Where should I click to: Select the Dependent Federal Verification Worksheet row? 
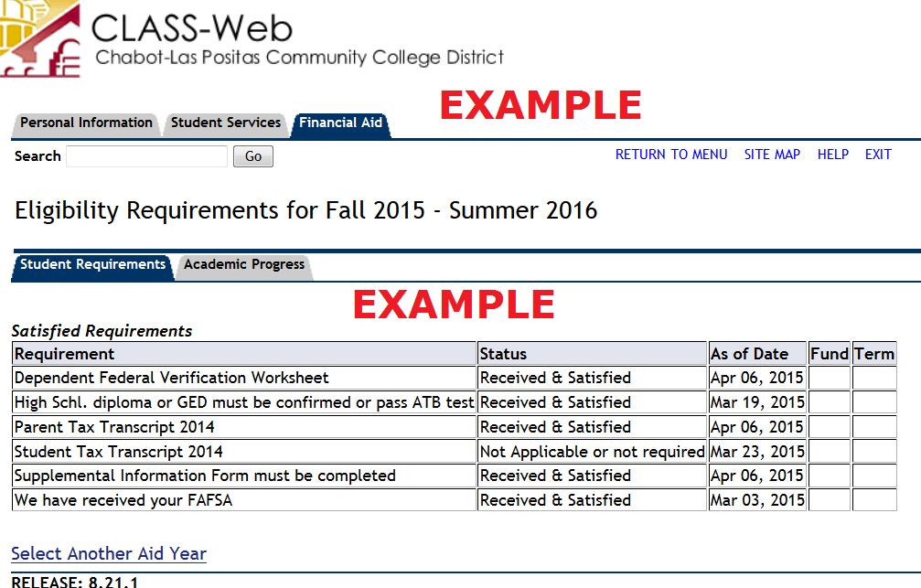[x=172, y=378]
